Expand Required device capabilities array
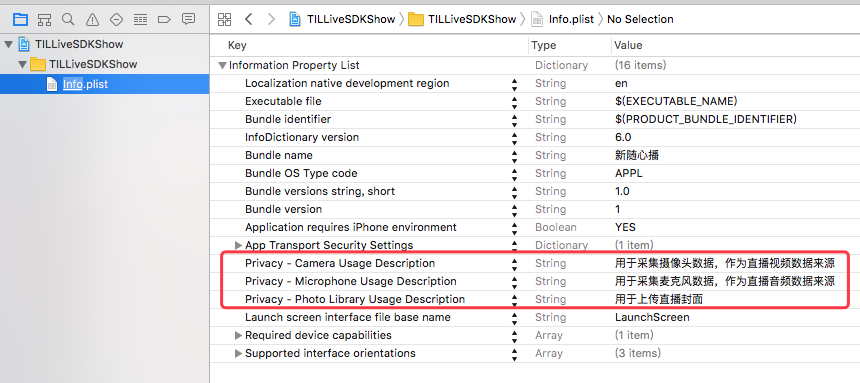The image size is (860, 383). coord(238,335)
